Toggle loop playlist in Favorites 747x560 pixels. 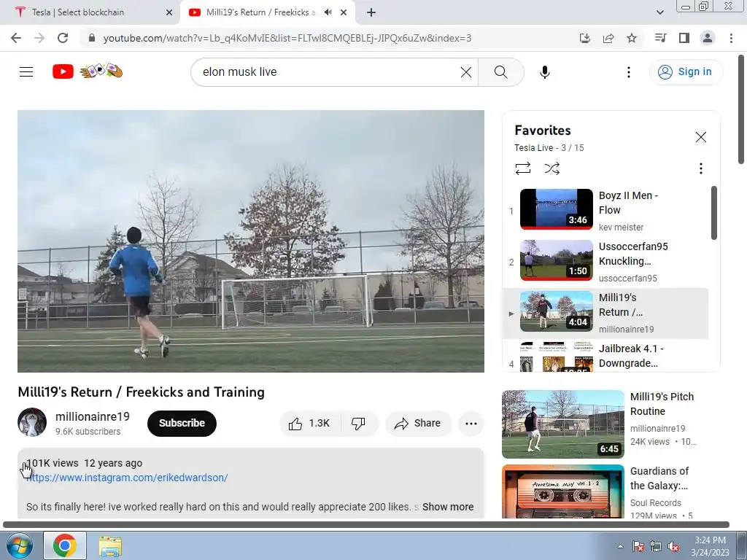click(x=522, y=168)
